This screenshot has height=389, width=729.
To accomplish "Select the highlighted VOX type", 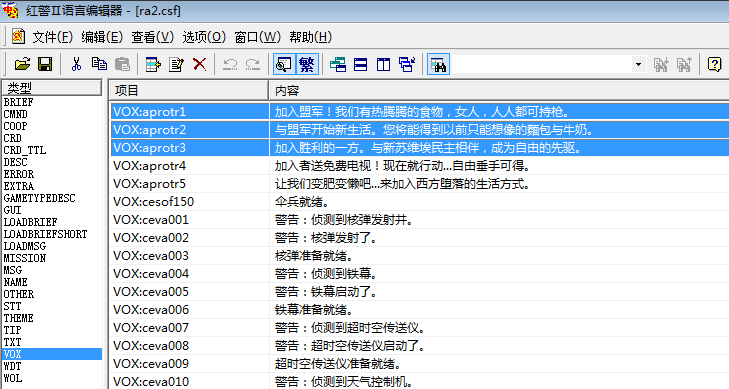I will tap(52, 354).
